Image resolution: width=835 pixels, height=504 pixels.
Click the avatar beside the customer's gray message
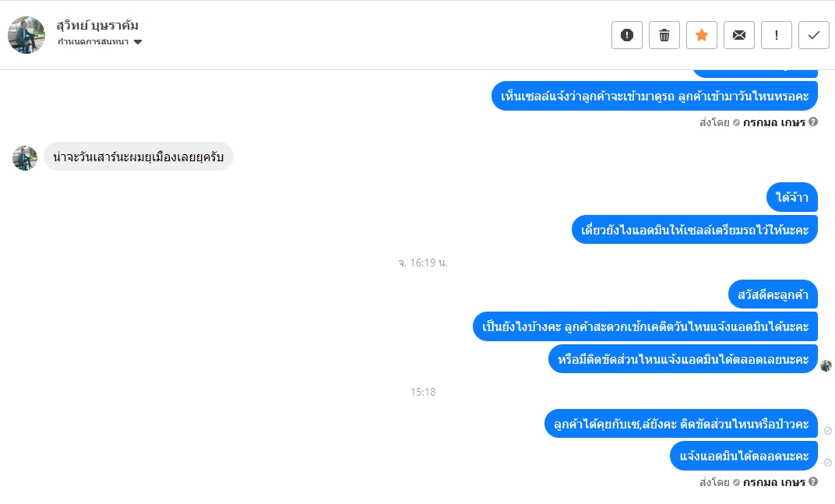[x=25, y=158]
